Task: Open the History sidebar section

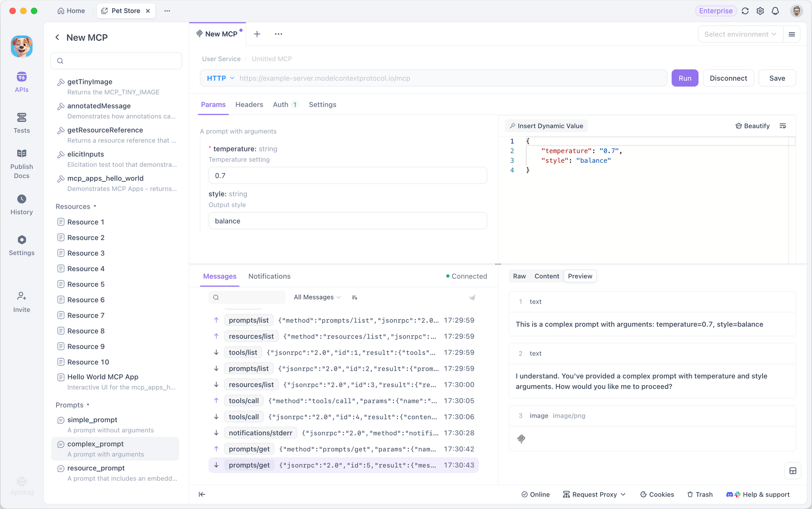Action: pyautogui.click(x=22, y=205)
